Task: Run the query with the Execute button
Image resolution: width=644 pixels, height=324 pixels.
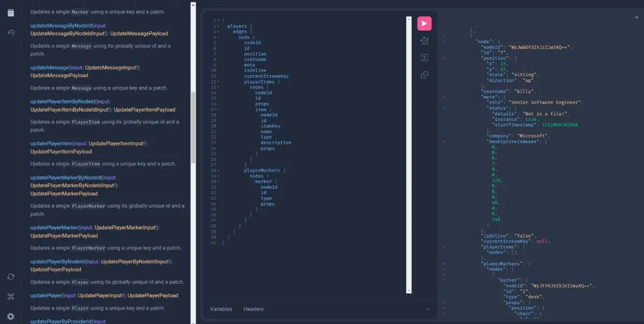Action: [424, 24]
